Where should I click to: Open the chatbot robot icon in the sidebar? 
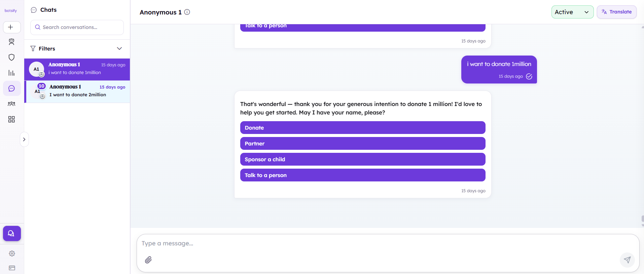pyautogui.click(x=12, y=42)
